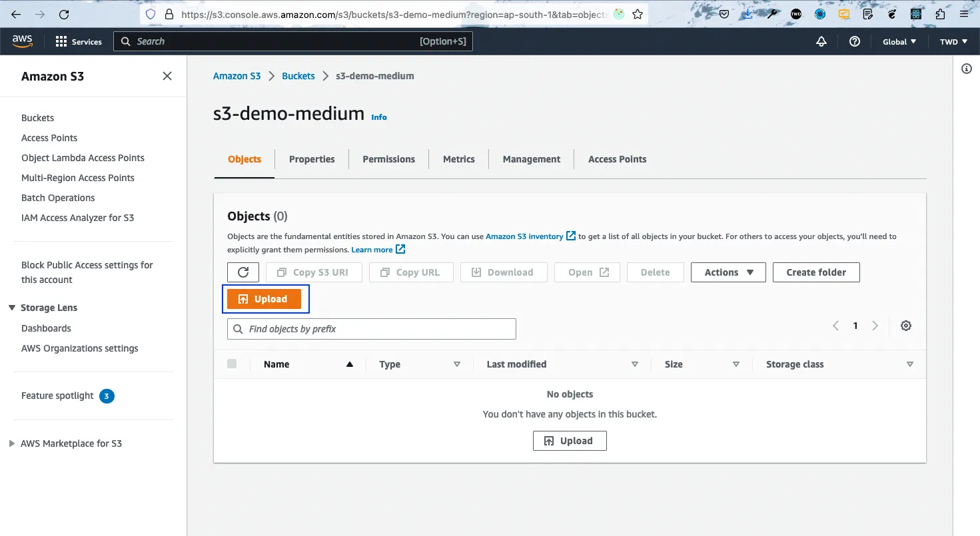The image size is (980, 536).
Task: Click the orange Upload button
Action: tap(264, 299)
